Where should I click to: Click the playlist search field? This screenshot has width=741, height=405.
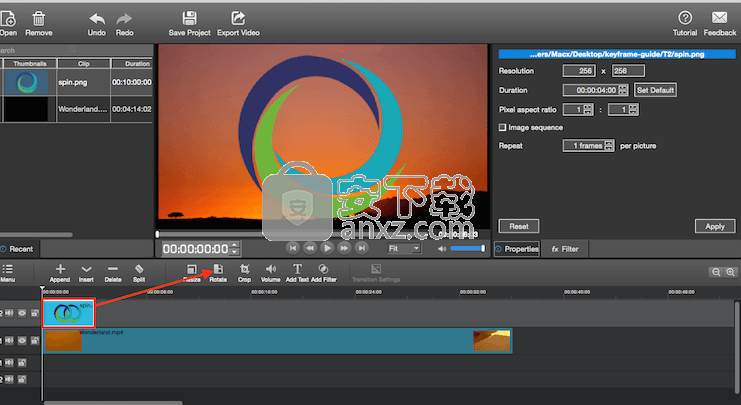[38, 50]
